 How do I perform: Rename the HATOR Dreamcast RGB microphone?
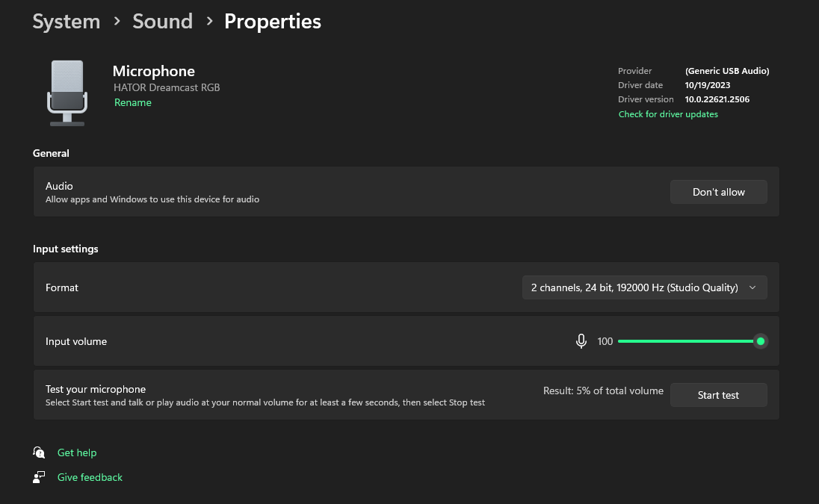[133, 103]
